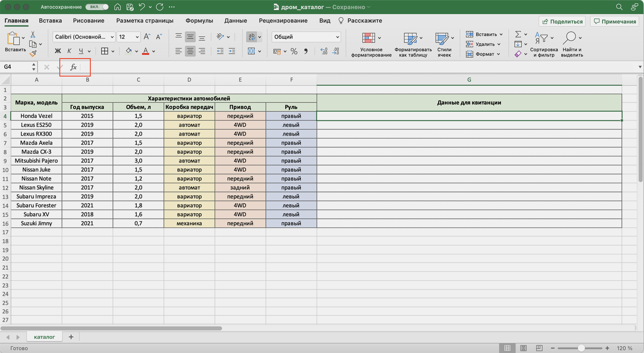Open the font size dropdown
This screenshot has height=353, width=644.
click(x=128, y=37)
